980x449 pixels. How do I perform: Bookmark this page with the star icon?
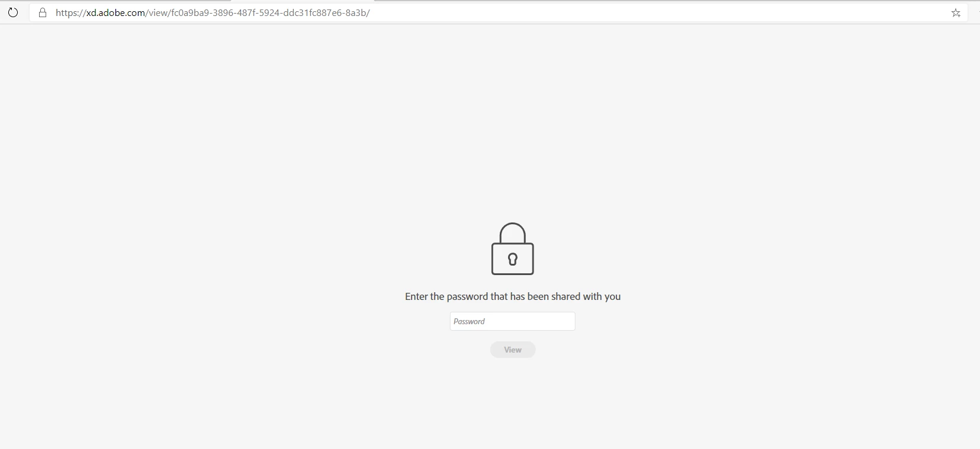tap(956, 12)
